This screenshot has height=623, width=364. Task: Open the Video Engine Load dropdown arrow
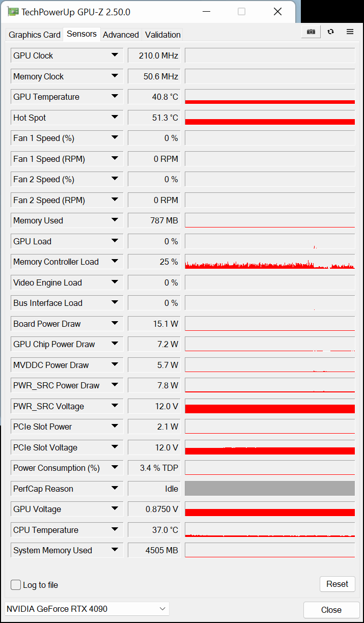pos(115,282)
